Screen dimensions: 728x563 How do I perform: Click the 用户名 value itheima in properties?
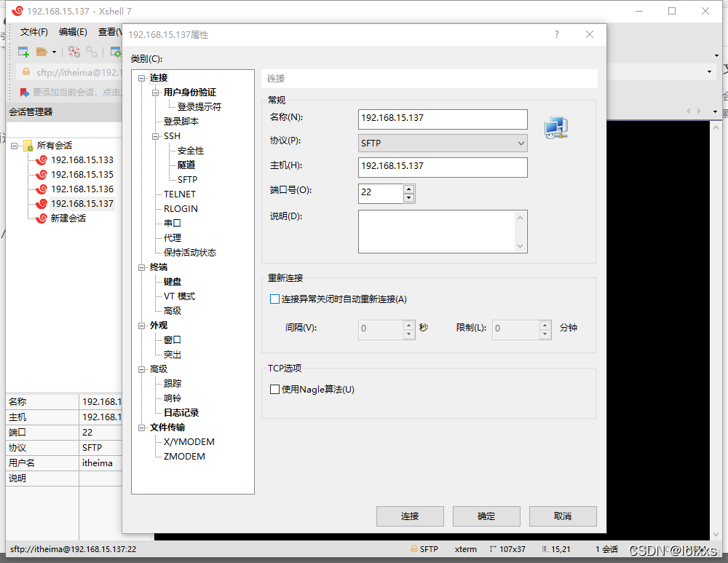[97, 462]
